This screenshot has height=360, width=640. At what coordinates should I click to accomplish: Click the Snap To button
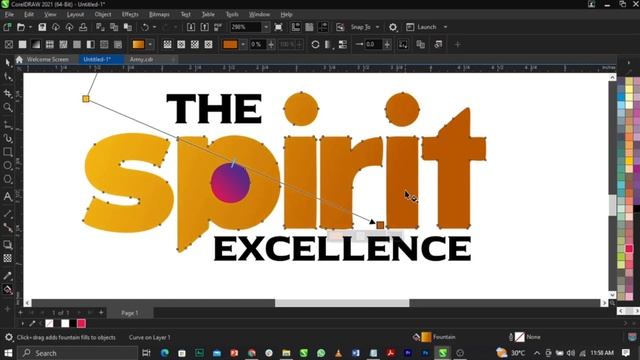click(360, 27)
